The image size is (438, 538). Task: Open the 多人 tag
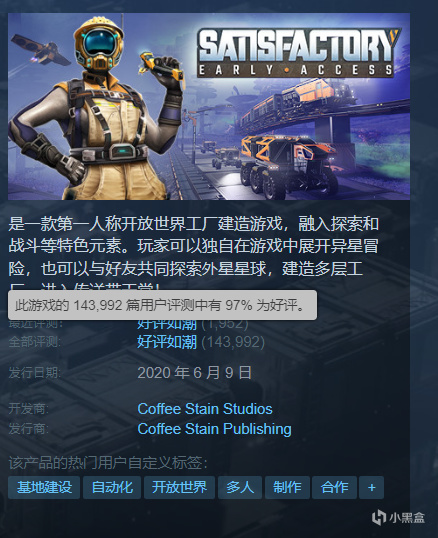[x=240, y=487]
